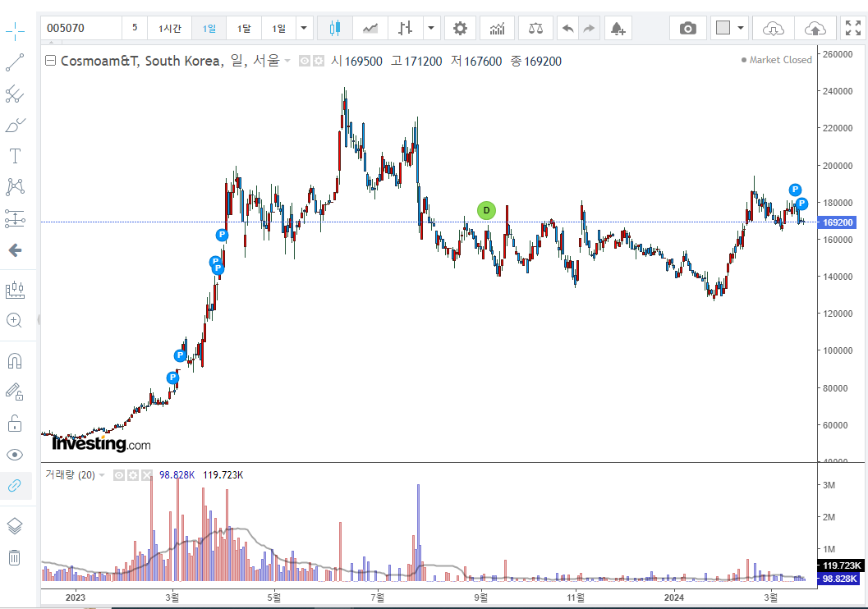Screen dimensions: 868x609
Task: Select the 1시간 interval
Action: coord(169,28)
